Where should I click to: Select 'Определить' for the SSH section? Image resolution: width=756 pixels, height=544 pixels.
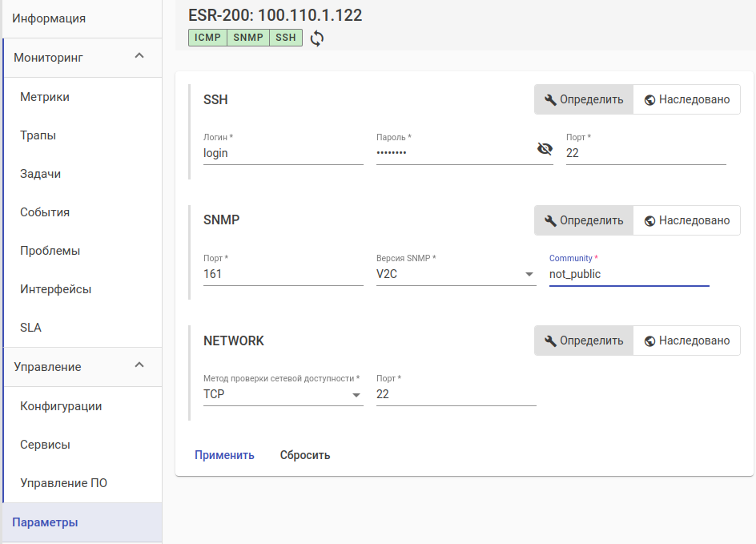point(584,100)
